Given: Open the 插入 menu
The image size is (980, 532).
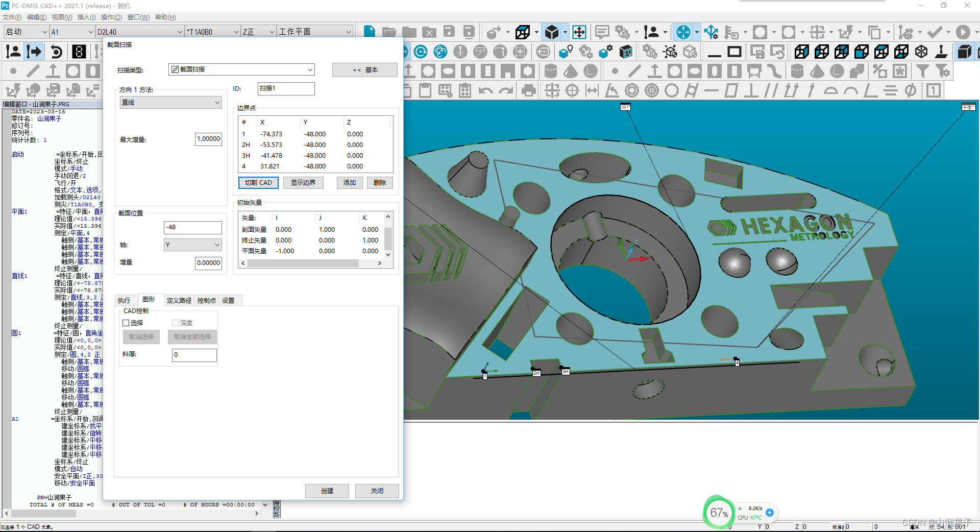Looking at the screenshot, I should pyautogui.click(x=86, y=17).
